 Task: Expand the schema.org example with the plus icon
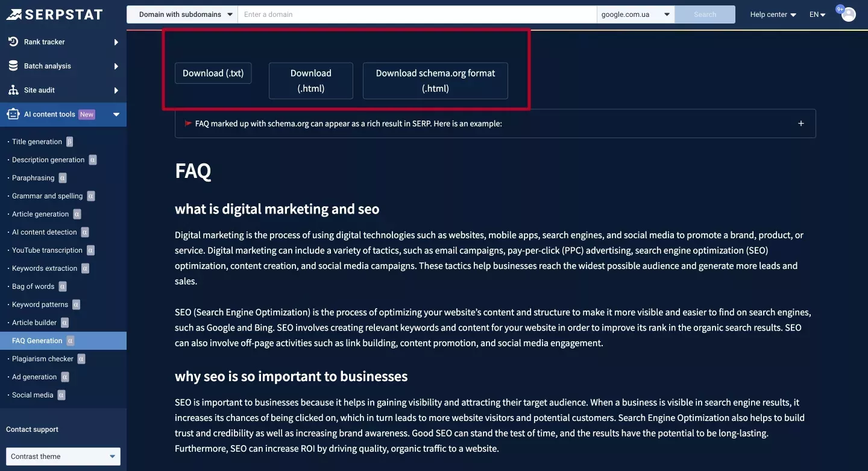(x=801, y=123)
